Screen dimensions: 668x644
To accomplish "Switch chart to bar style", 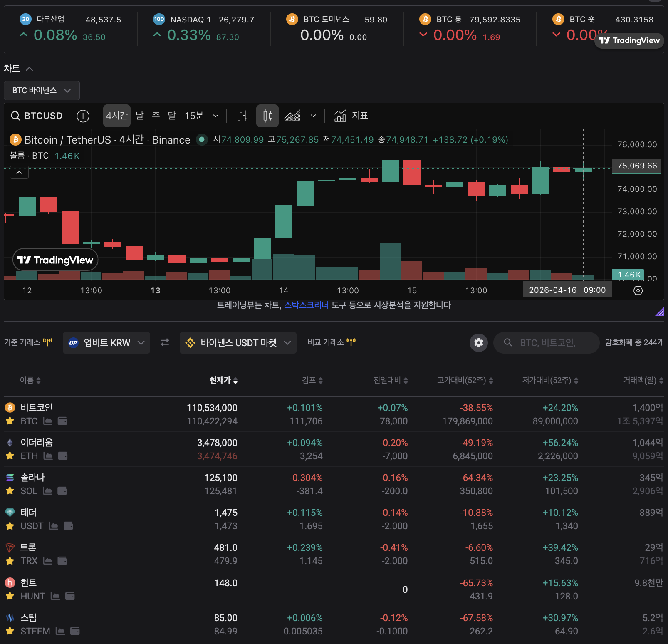I will [242, 116].
